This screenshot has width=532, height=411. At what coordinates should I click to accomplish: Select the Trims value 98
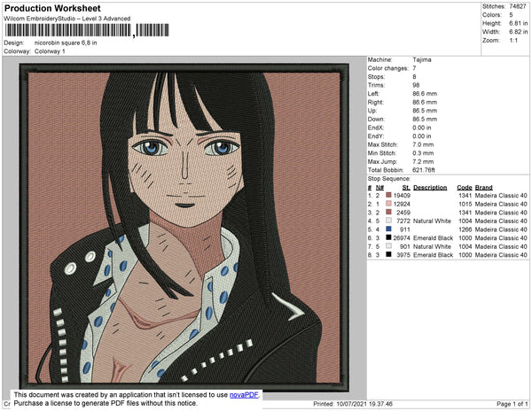pos(417,85)
